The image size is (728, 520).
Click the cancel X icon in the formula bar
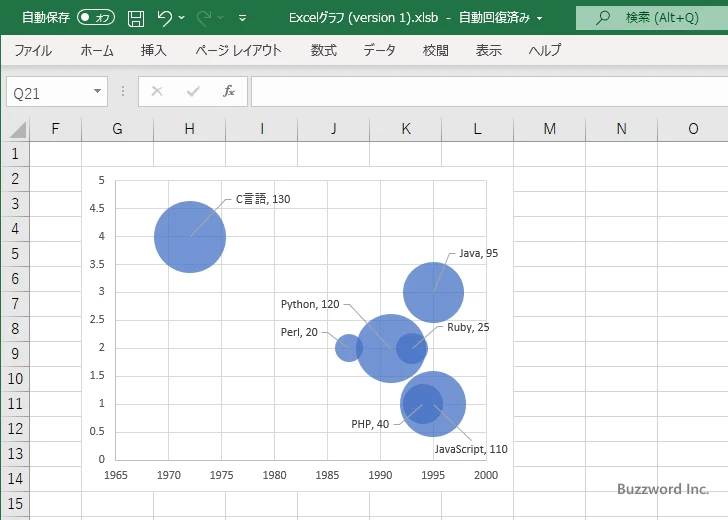(157, 91)
